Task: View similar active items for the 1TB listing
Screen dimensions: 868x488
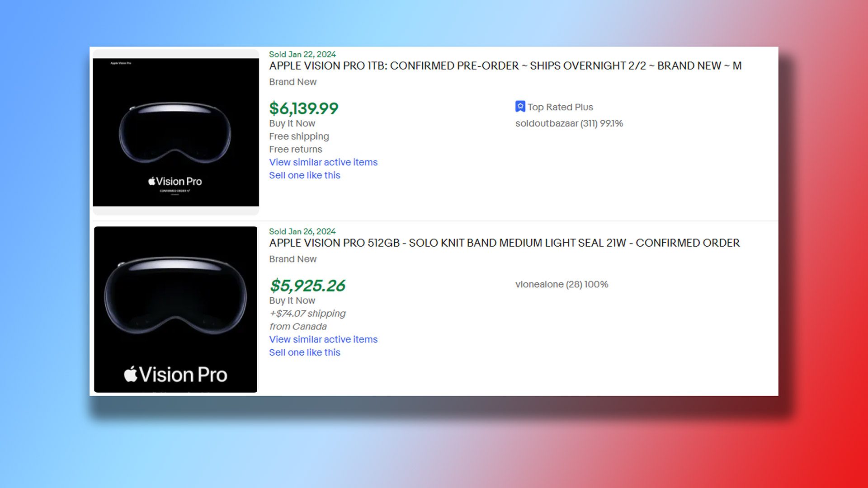Action: [x=323, y=162]
